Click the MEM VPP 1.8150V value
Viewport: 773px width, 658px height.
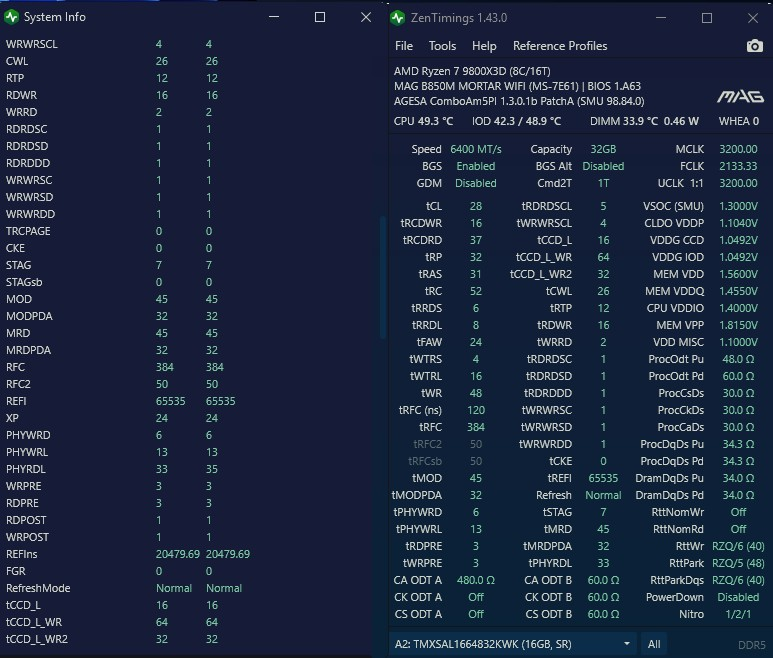(x=738, y=325)
